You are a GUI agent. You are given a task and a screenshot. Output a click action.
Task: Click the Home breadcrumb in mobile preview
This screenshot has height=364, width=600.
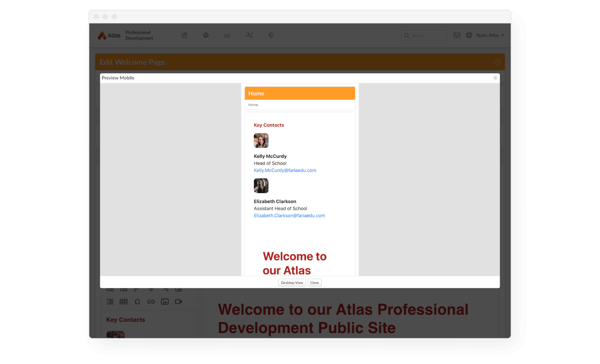tap(253, 105)
